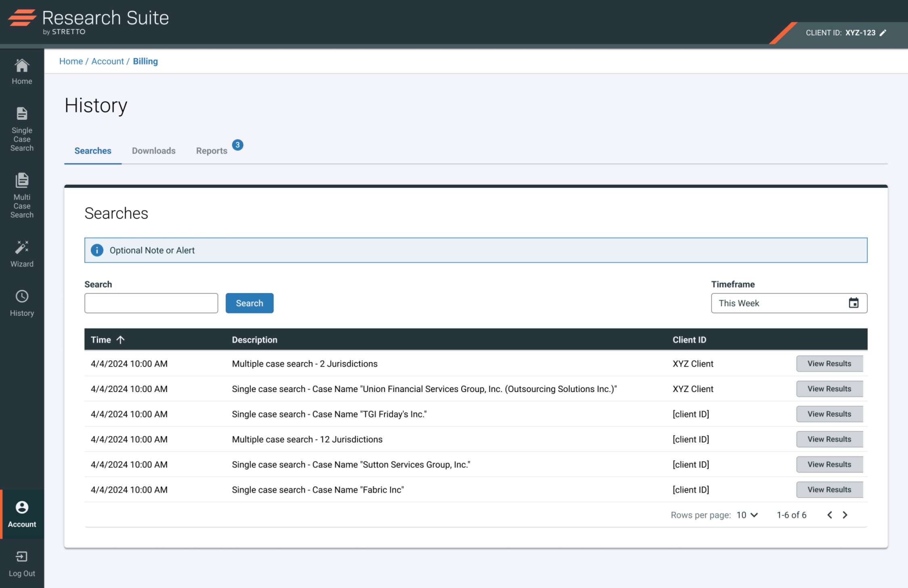908x588 pixels.
Task: Go to previous page of results
Action: tap(830, 515)
